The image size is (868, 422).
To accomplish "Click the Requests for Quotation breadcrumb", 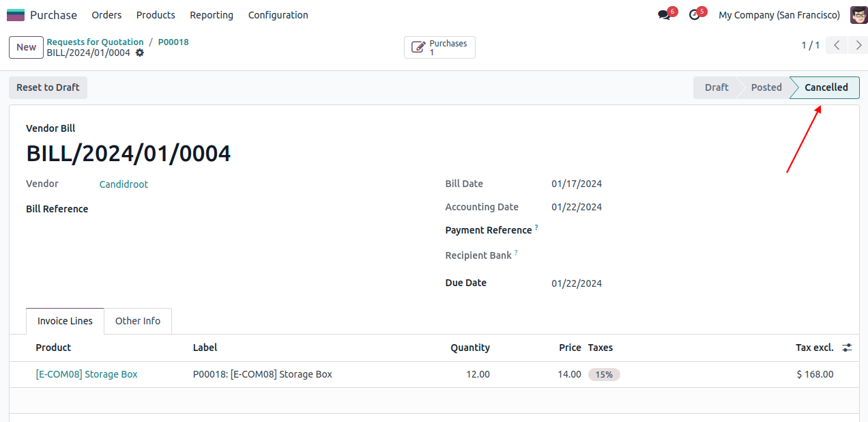I will point(95,42).
